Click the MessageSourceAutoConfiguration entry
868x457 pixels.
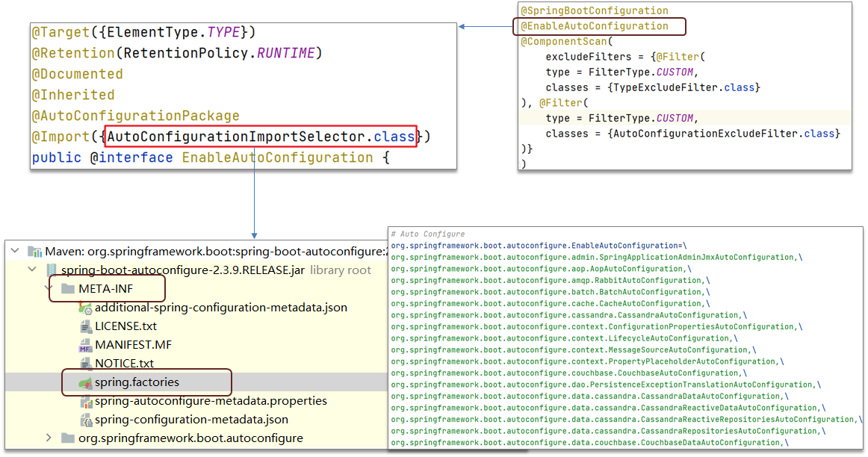pos(574,350)
